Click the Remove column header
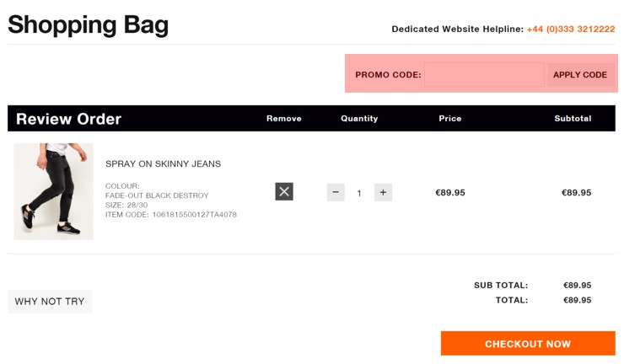The image size is (624, 364). click(x=283, y=119)
